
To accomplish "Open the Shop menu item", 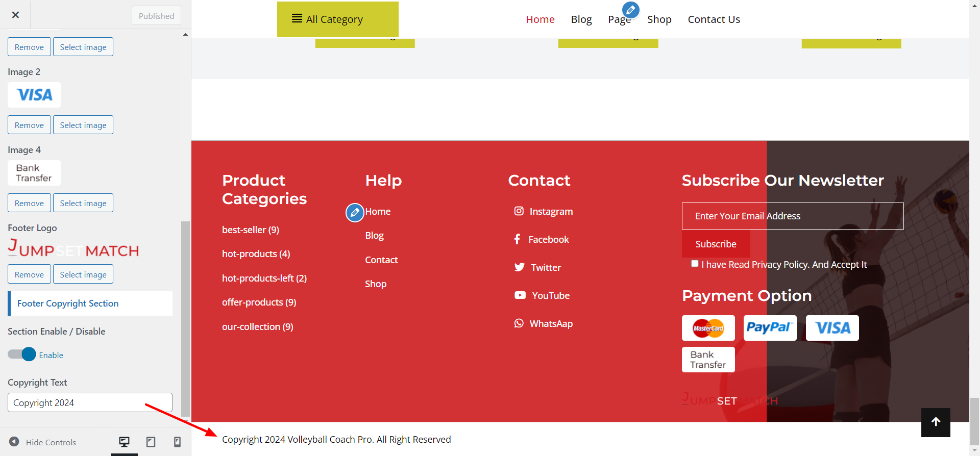I will (659, 19).
